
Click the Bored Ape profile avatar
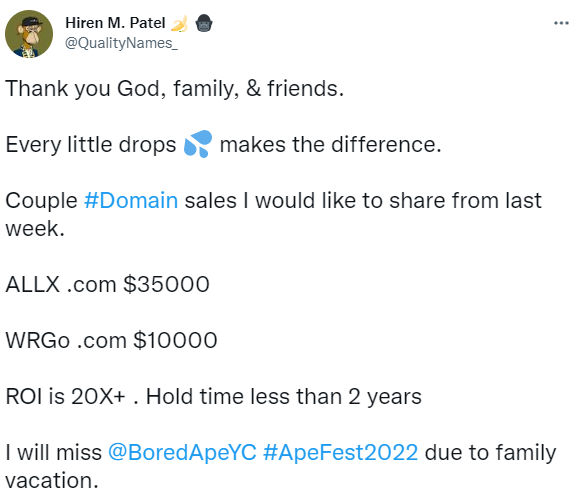(x=29, y=34)
